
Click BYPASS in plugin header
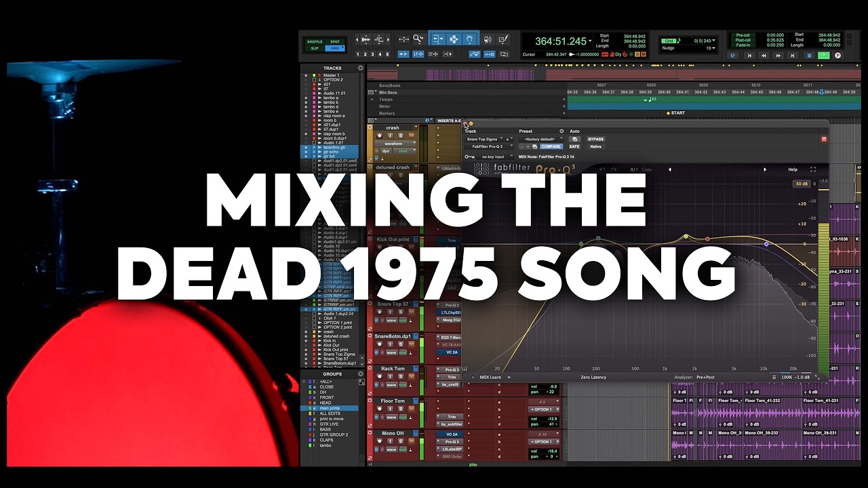[x=595, y=139]
